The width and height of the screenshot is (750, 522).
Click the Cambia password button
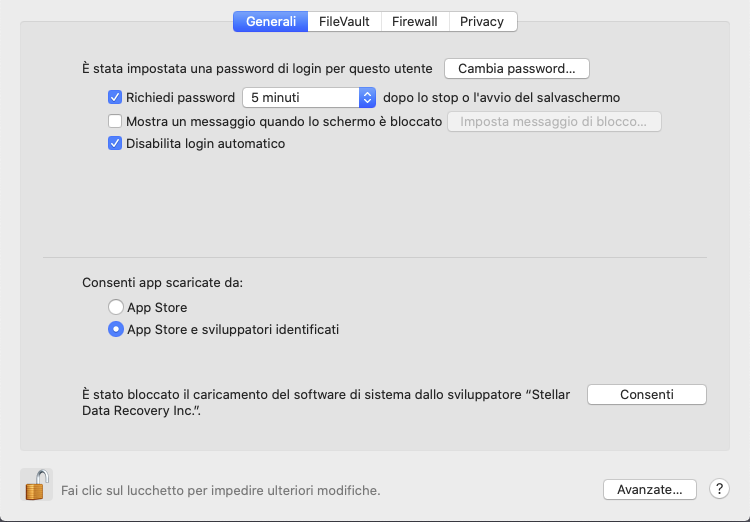[x=516, y=69]
